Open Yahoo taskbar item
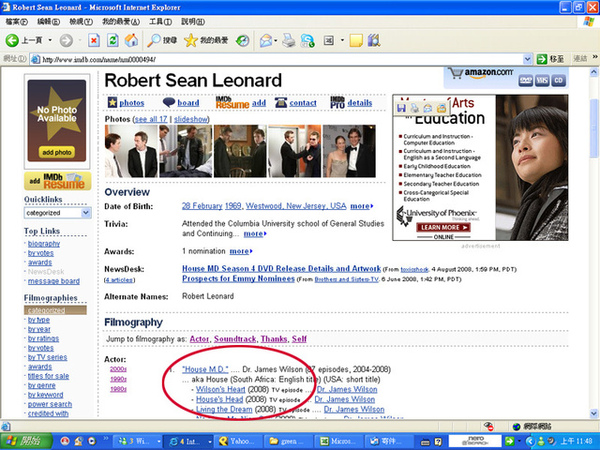The image size is (600, 450). [x=236, y=441]
